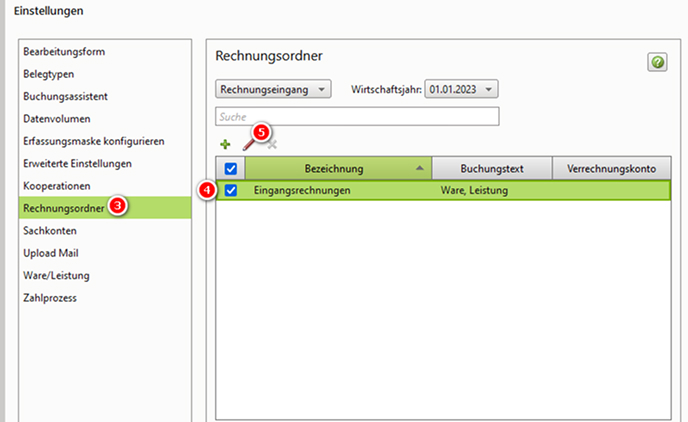Viewport: 688px width, 422px height.
Task: Click the green plus add icon
Action: (x=225, y=145)
